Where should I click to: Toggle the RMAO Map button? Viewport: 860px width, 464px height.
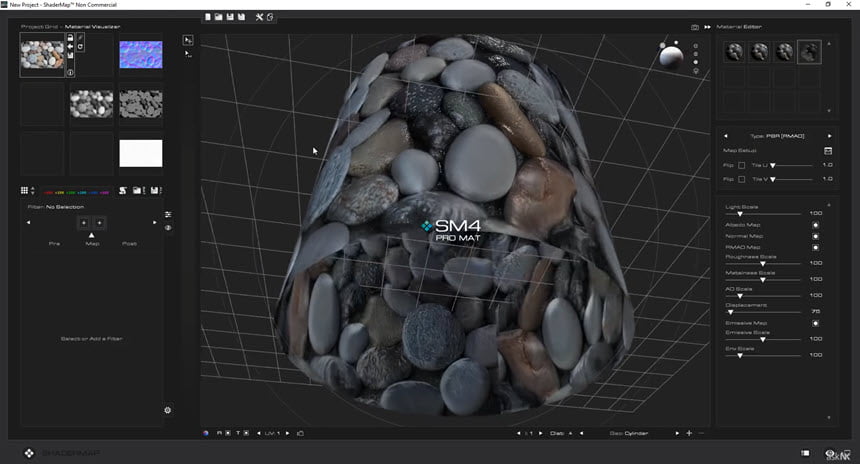click(x=816, y=247)
